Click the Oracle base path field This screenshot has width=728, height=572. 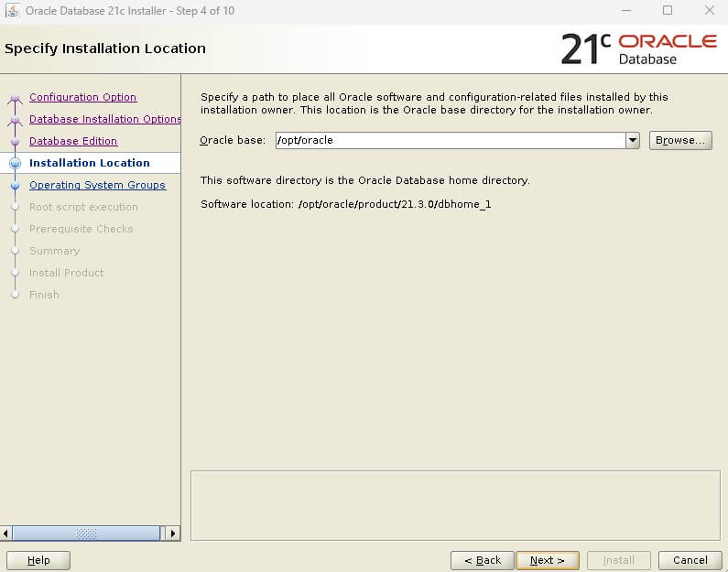click(x=451, y=140)
